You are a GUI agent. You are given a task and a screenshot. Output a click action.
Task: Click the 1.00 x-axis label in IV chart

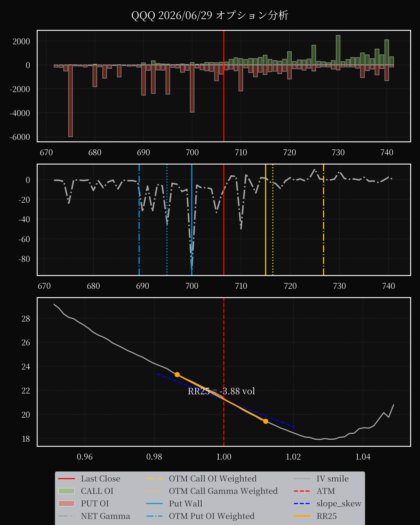pyautogui.click(x=224, y=457)
